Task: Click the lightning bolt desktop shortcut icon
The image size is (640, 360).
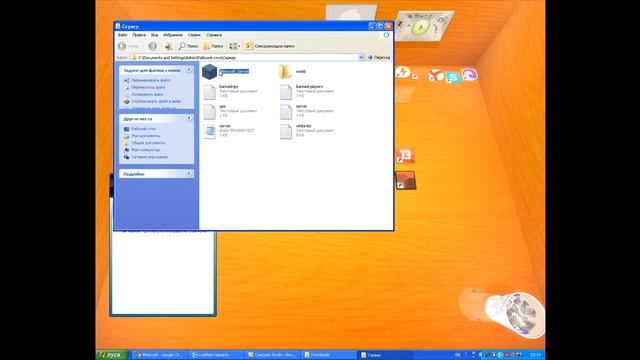Action: coord(403,73)
